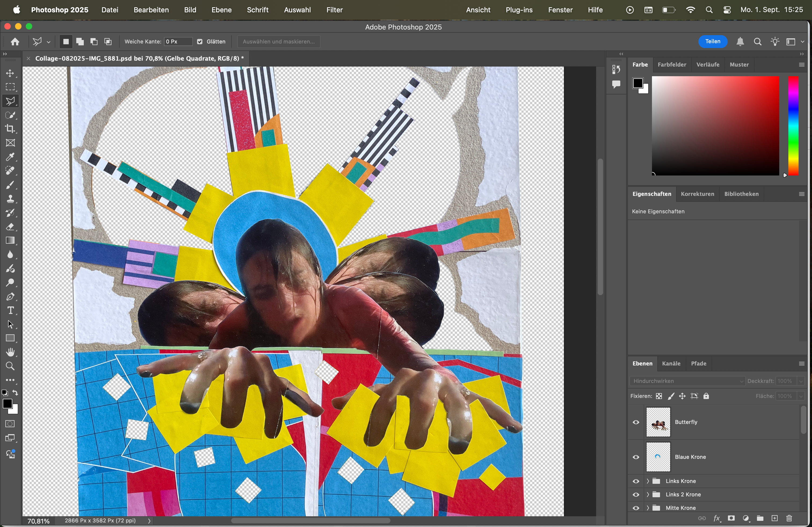Hide the Butterfly layer
812x527 pixels.
tap(636, 422)
